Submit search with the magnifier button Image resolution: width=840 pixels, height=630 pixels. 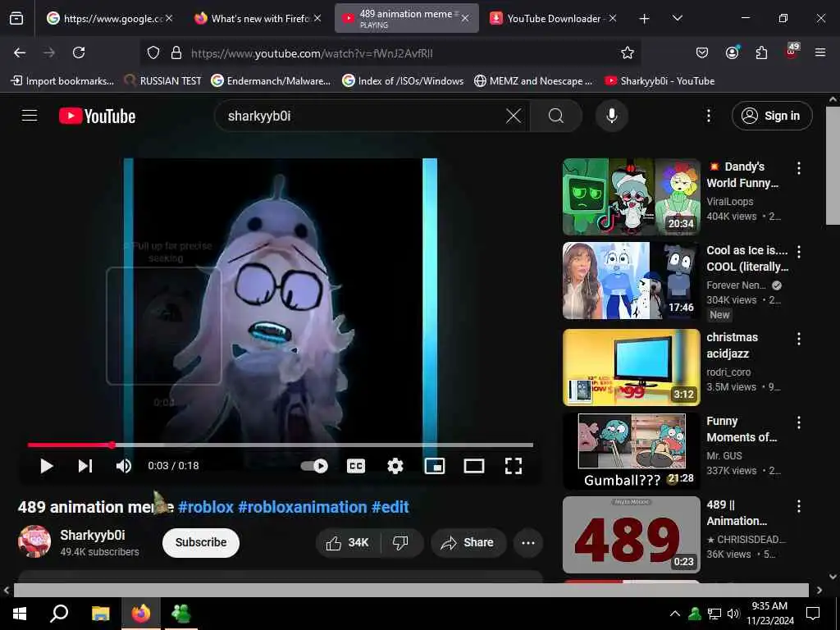[x=556, y=116]
